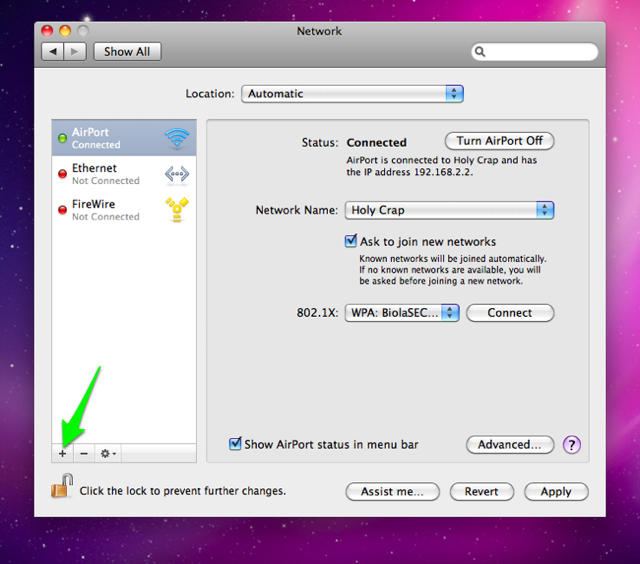This screenshot has width=640, height=564.
Task: Click 'Click the lock to prevent further changes' text
Action: (x=182, y=491)
